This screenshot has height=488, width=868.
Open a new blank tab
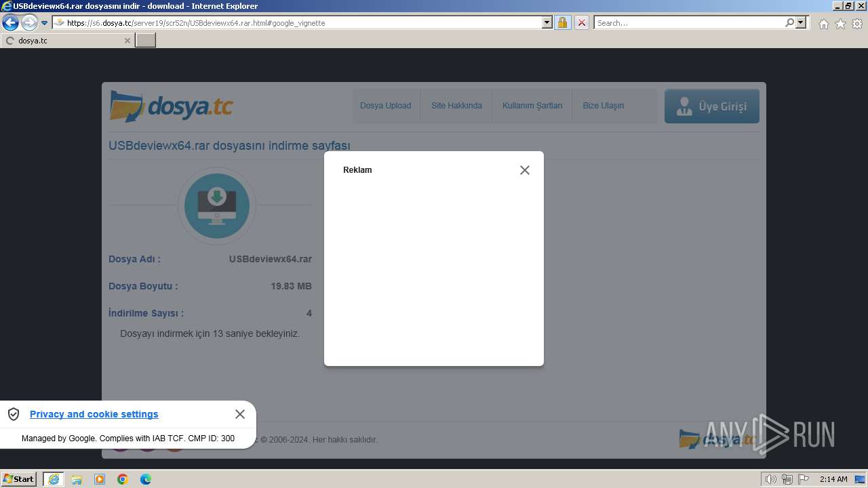coord(146,41)
